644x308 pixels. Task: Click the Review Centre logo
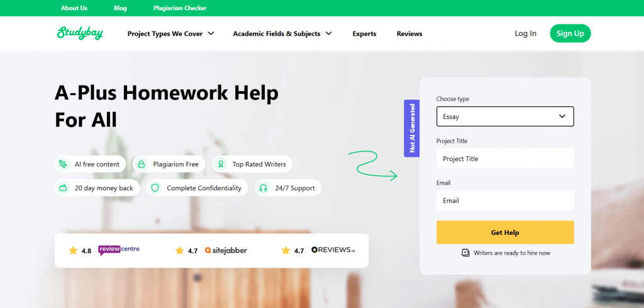[119, 250]
